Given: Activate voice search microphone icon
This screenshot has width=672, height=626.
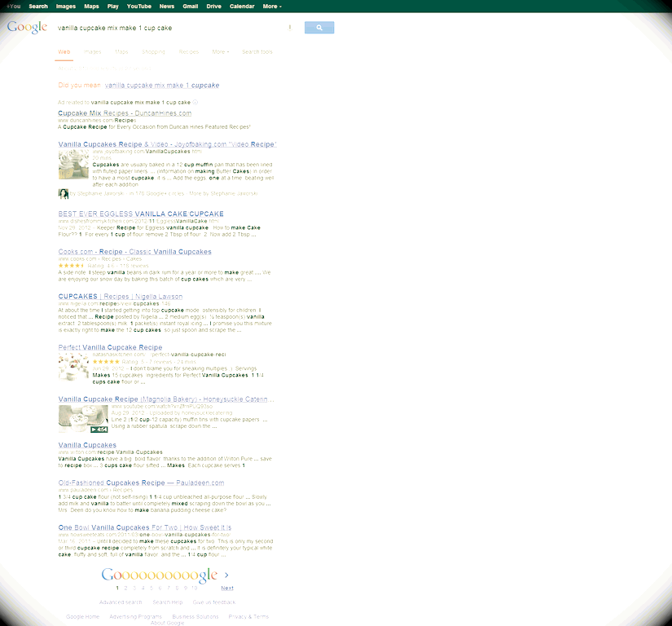Looking at the screenshot, I should coord(290,28).
